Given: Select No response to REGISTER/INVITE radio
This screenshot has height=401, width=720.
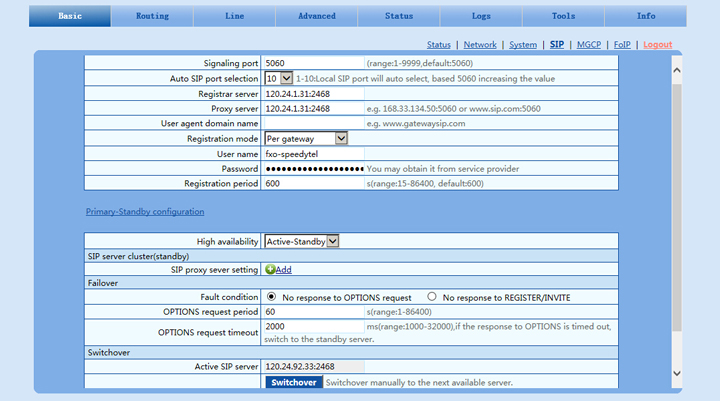Looking at the screenshot, I should pyautogui.click(x=432, y=297).
